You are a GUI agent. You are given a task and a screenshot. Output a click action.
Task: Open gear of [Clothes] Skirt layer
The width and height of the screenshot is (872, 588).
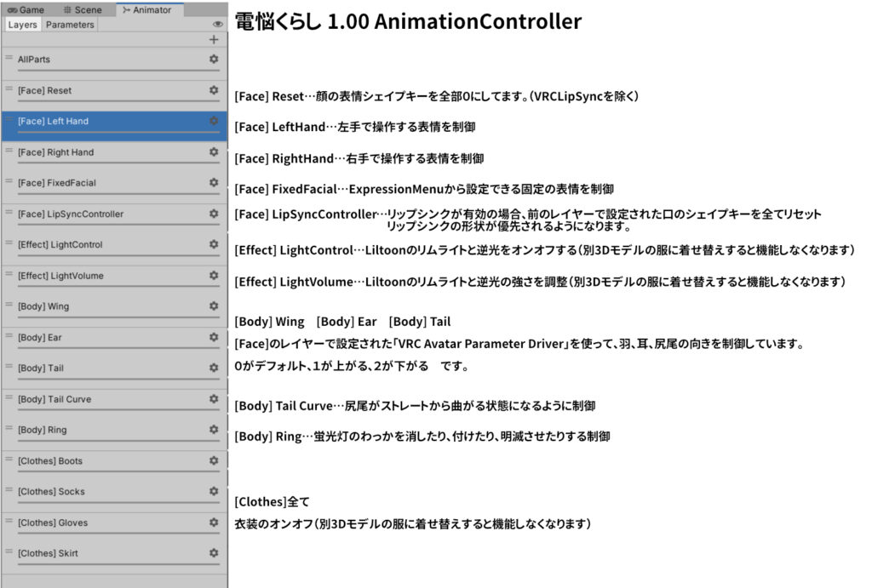[x=214, y=552]
